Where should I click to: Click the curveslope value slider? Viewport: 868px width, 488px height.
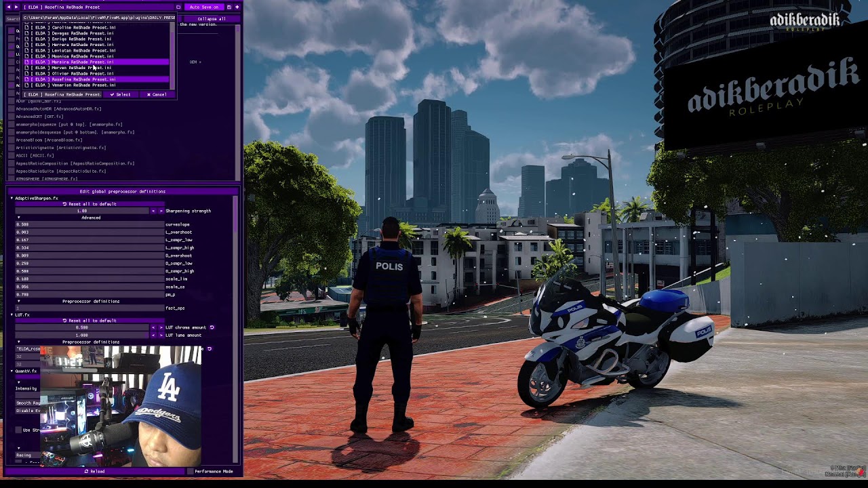click(x=90, y=224)
